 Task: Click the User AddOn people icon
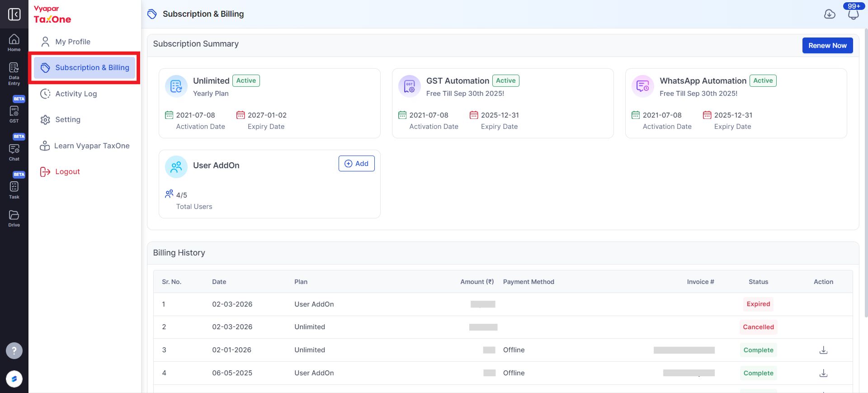(176, 167)
